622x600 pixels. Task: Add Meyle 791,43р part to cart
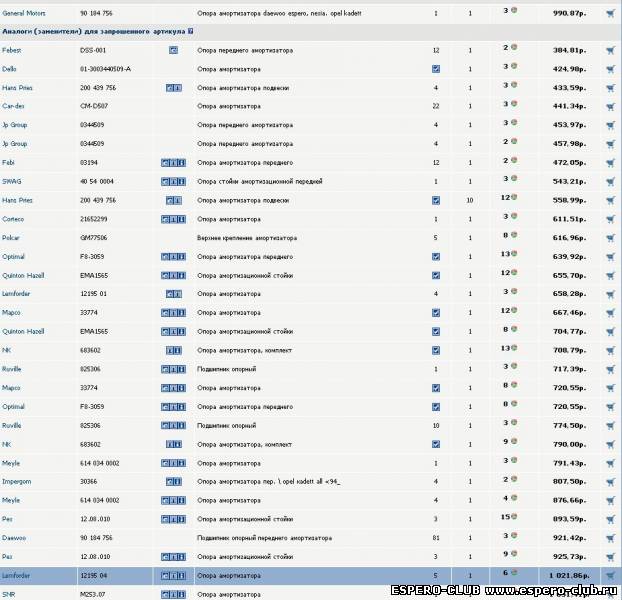[x=610, y=463]
